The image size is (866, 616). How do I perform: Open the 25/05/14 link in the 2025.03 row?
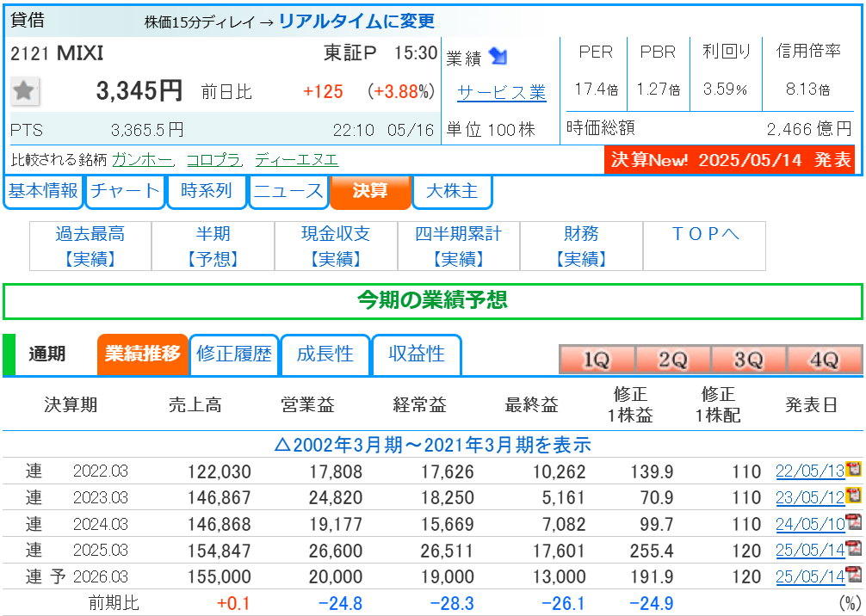pyautogui.click(x=810, y=551)
